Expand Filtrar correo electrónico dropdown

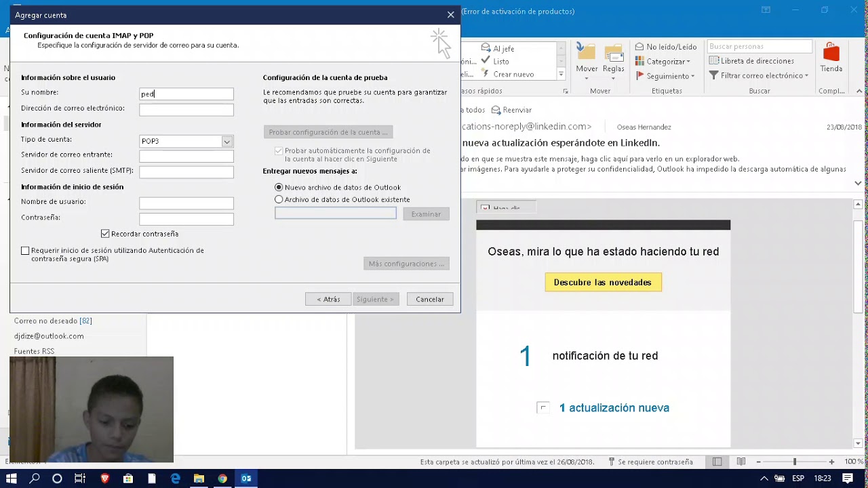[x=806, y=76]
